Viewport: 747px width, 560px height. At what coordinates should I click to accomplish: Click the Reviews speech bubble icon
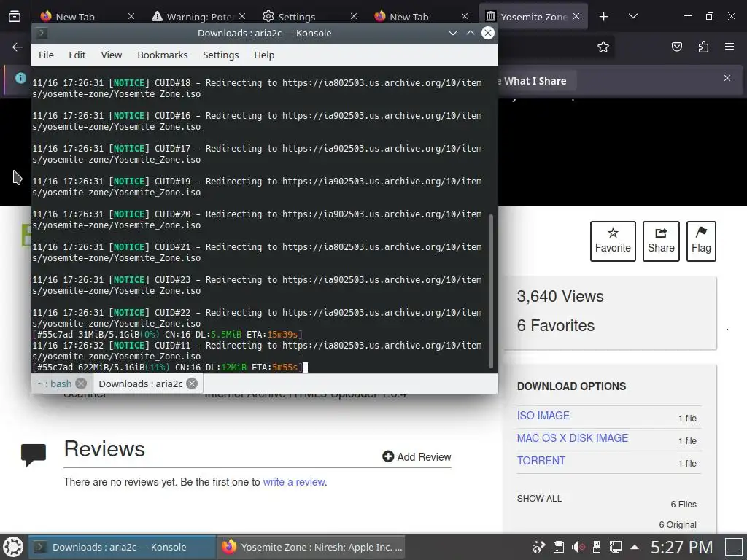click(34, 455)
